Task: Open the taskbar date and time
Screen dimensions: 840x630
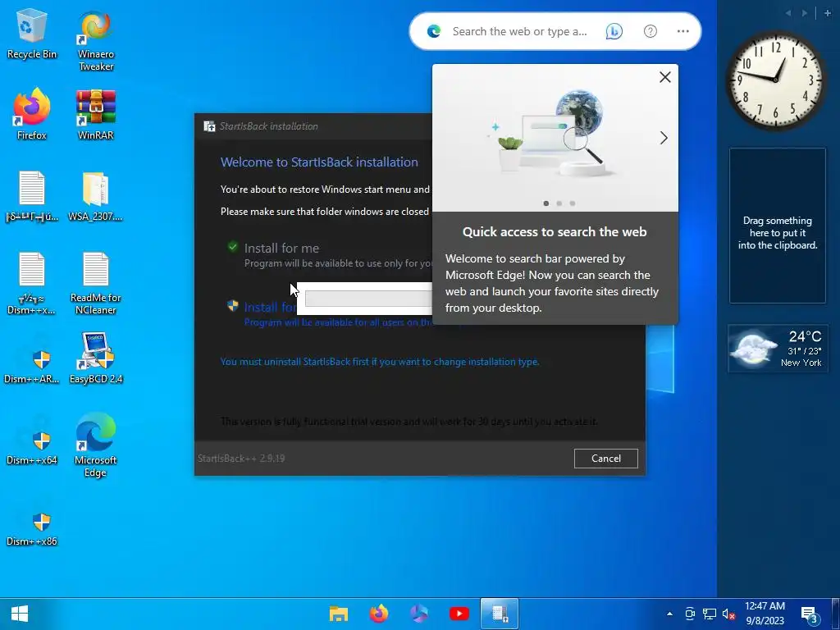Action: click(765, 614)
